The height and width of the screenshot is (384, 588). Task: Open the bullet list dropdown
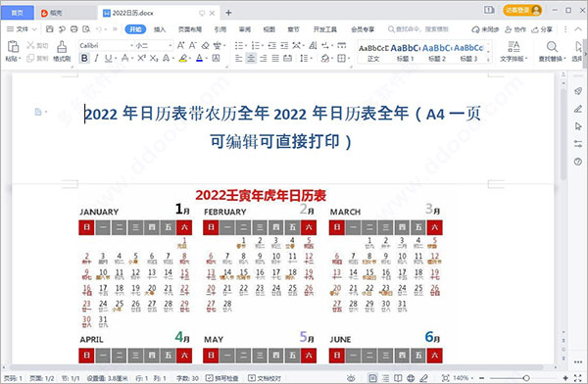click(x=246, y=46)
